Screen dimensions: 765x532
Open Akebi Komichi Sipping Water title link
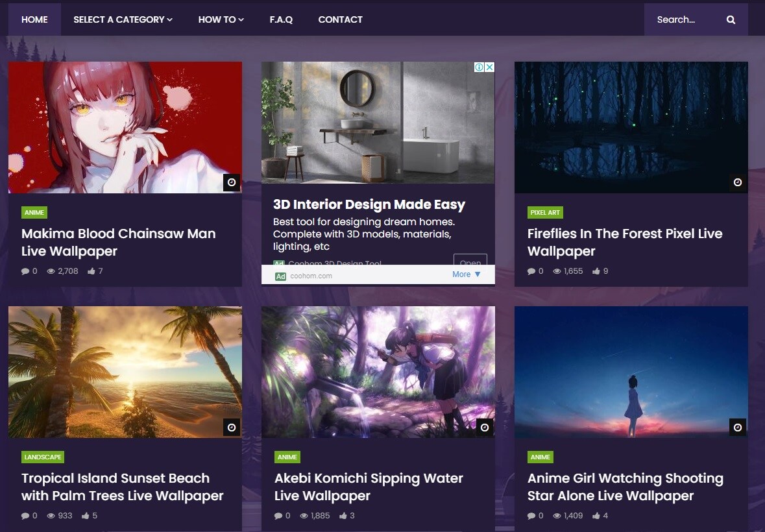369,487
